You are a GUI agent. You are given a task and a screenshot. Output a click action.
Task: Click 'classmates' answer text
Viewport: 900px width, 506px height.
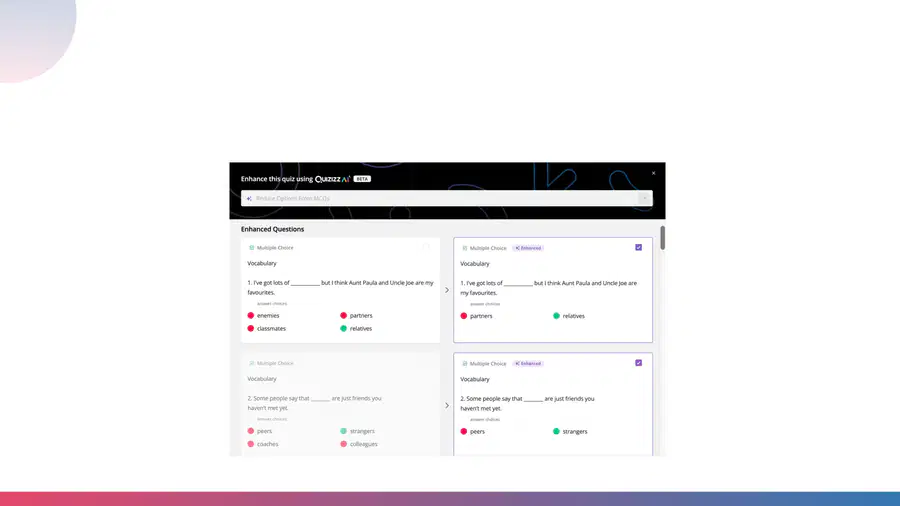pyautogui.click(x=271, y=329)
